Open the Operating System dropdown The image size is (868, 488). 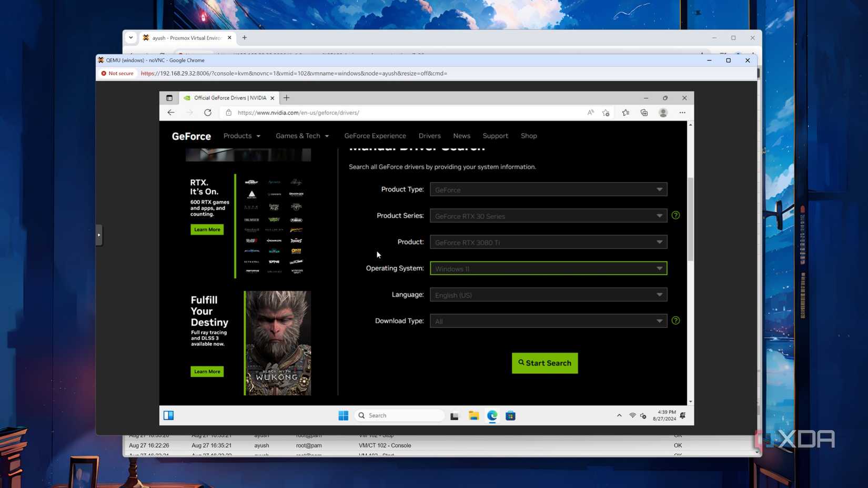[x=549, y=268]
